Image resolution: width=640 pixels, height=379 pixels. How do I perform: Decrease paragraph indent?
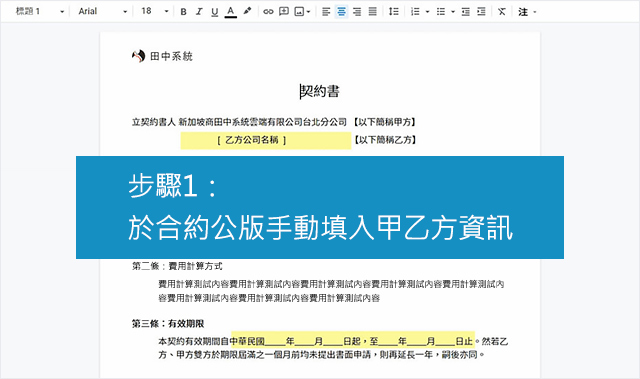(x=466, y=12)
